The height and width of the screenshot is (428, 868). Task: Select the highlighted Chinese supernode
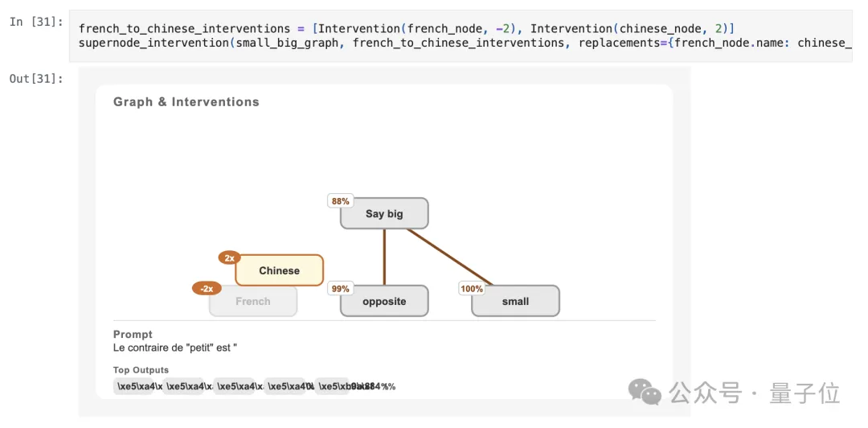[x=279, y=271]
